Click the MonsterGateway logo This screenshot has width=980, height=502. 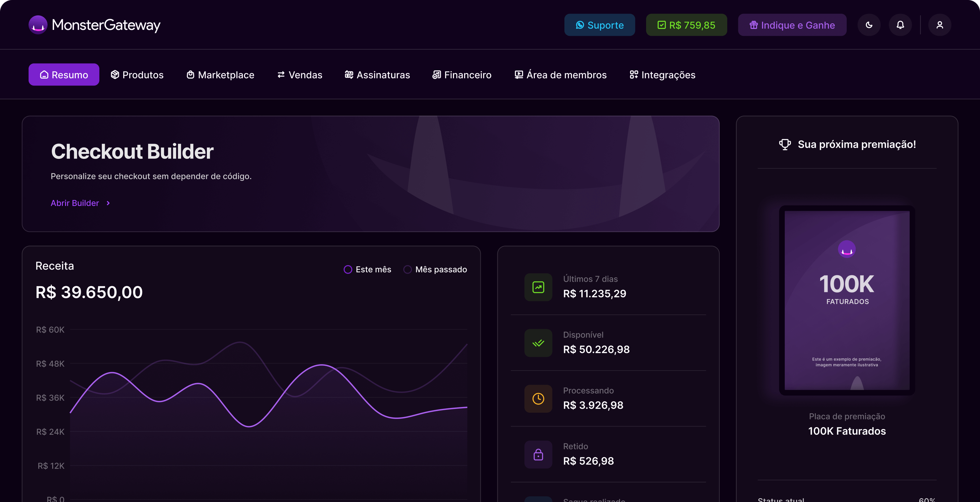(x=94, y=25)
